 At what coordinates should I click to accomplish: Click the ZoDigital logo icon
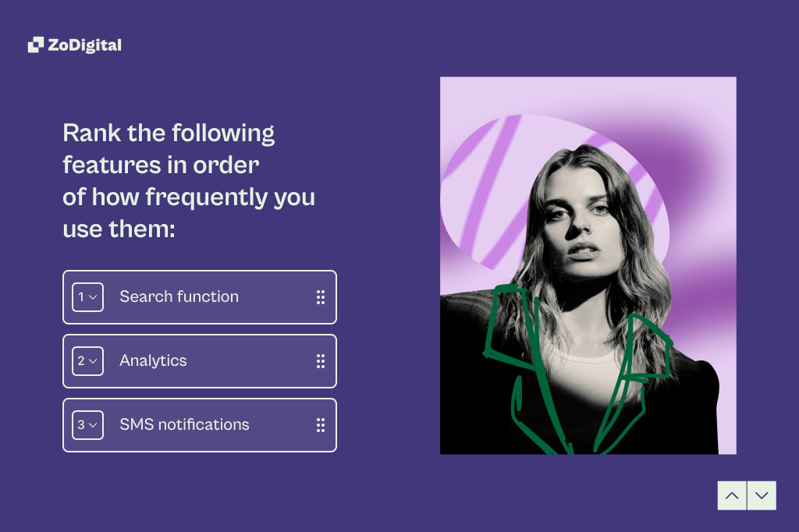coord(35,45)
